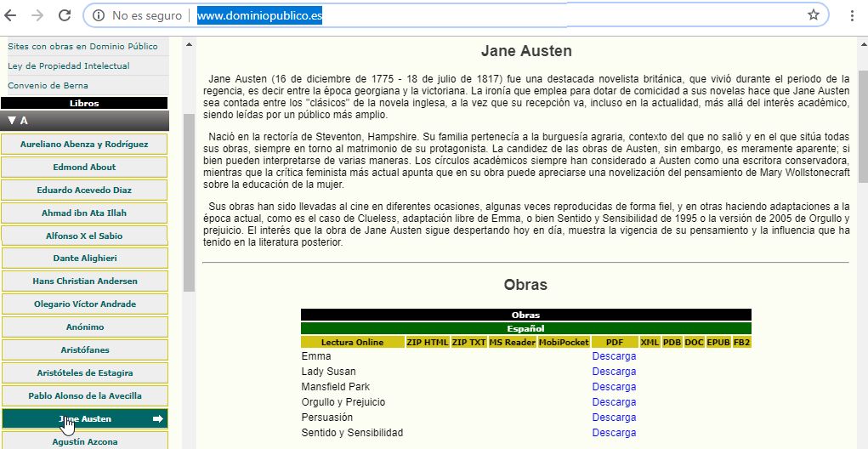Click the 'MobiPocket' column header
The width and height of the screenshot is (868, 449).
coord(564,342)
